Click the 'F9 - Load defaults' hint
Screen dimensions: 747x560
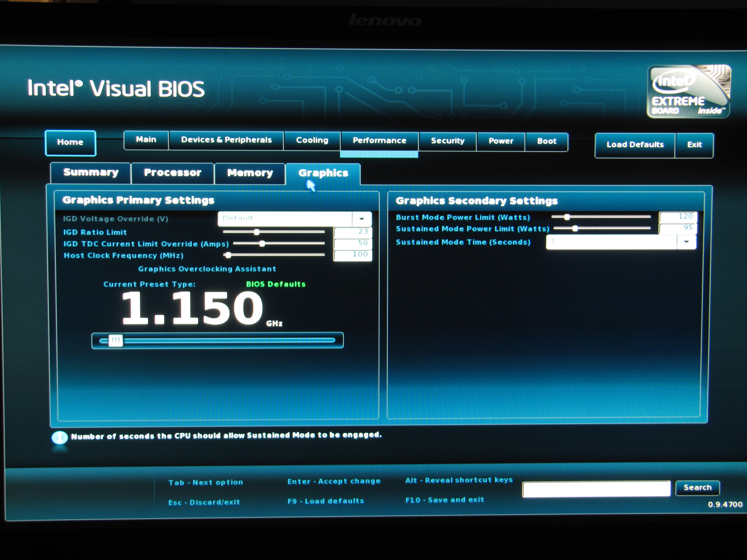click(326, 501)
